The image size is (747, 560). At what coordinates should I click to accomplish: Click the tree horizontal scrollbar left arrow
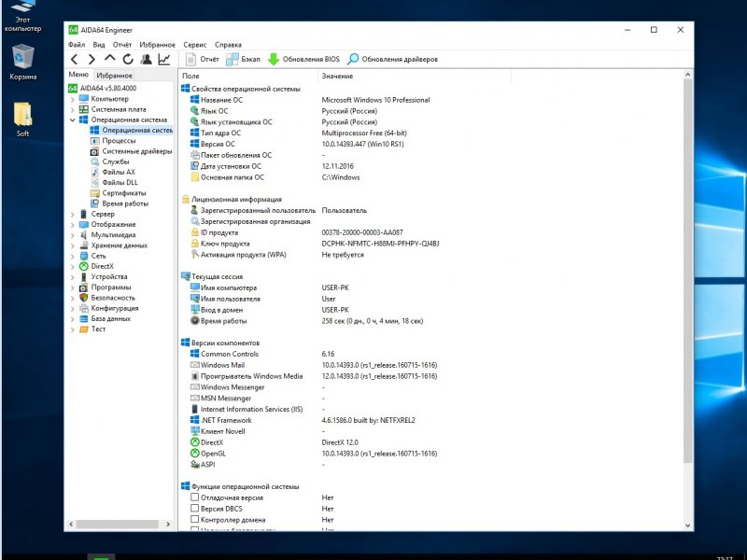71,524
